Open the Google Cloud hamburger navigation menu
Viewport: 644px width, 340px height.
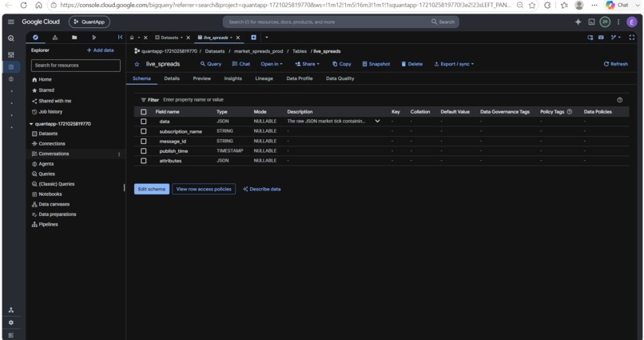point(11,22)
